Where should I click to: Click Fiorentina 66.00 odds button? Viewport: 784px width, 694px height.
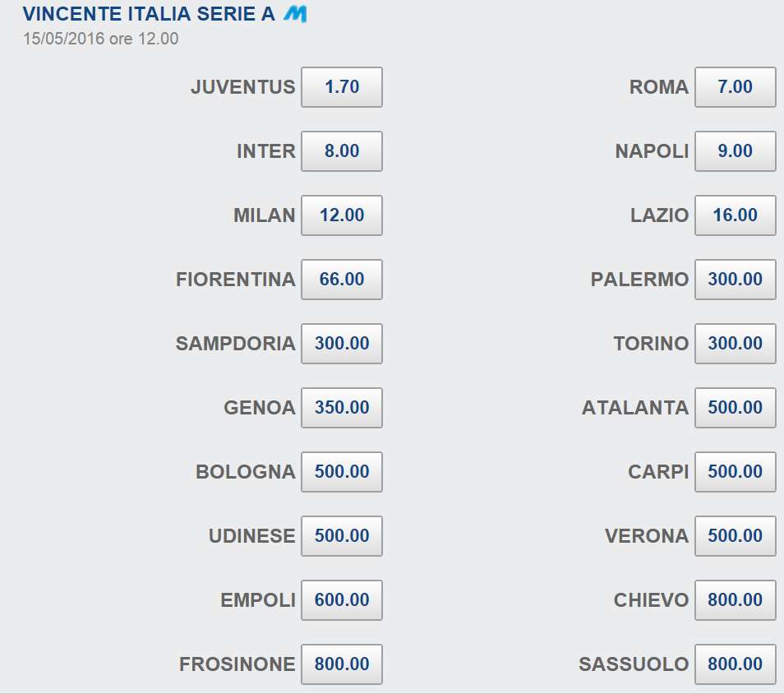pos(342,280)
